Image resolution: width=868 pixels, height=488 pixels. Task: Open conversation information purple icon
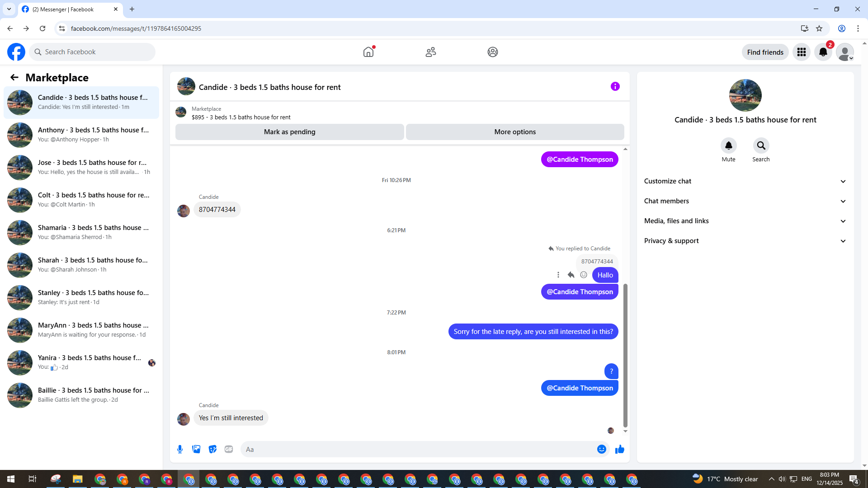(615, 86)
